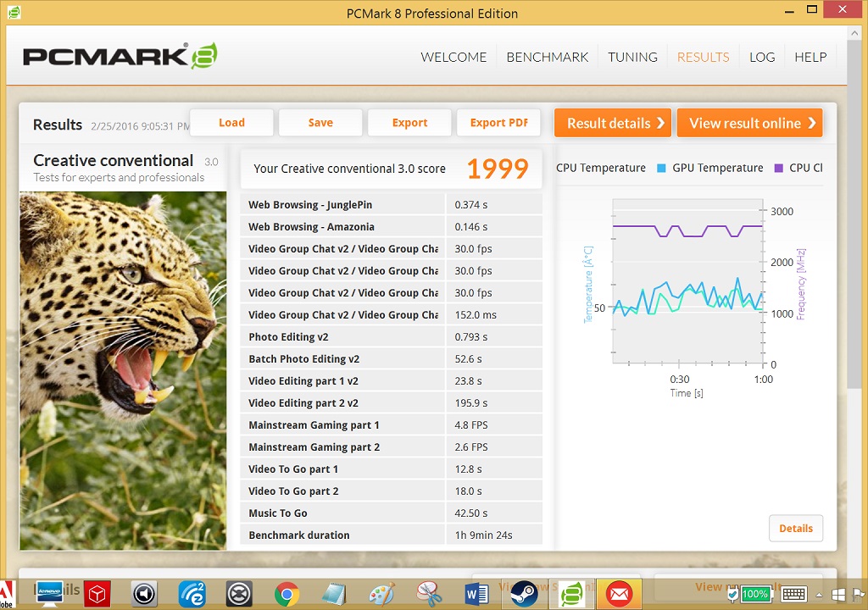The width and height of the screenshot is (868, 610).
Task: Click View result online button
Action: point(749,123)
